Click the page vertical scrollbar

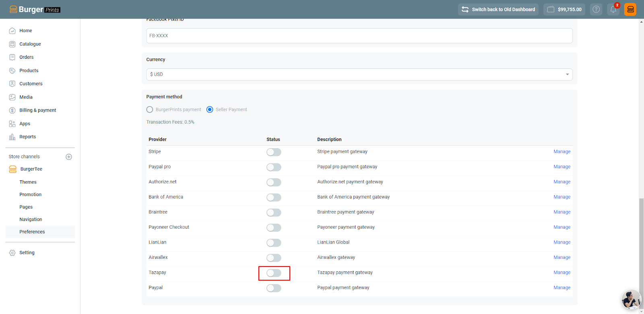coord(641,254)
